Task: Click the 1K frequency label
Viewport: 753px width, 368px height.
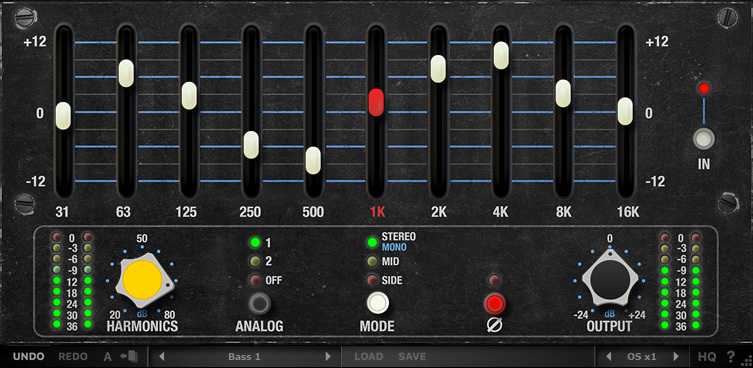Action: pos(377,212)
